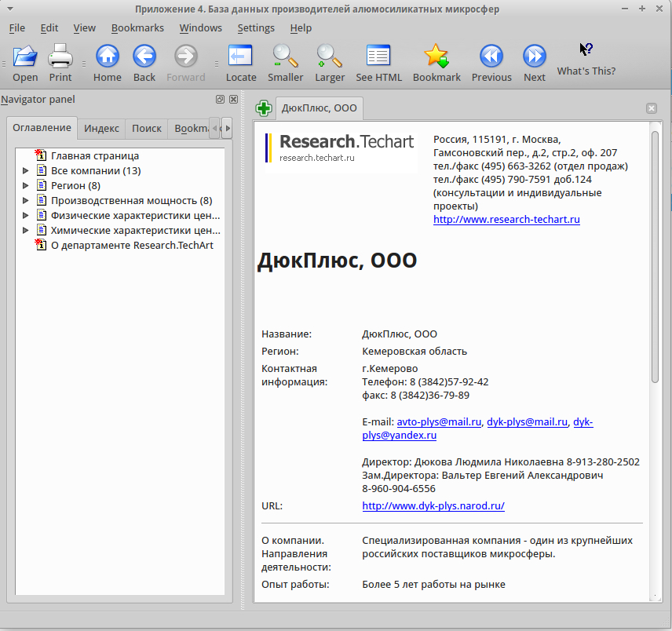Click the greyed Forward arrow icon

185,57
